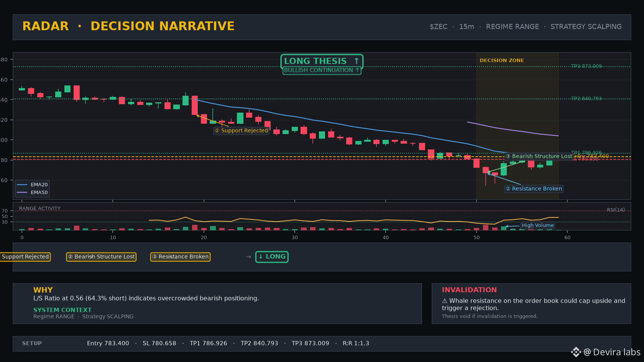The height and width of the screenshot is (362, 644).
Task: Click the DECISION ZONE label on the chart
Action: pos(502,61)
